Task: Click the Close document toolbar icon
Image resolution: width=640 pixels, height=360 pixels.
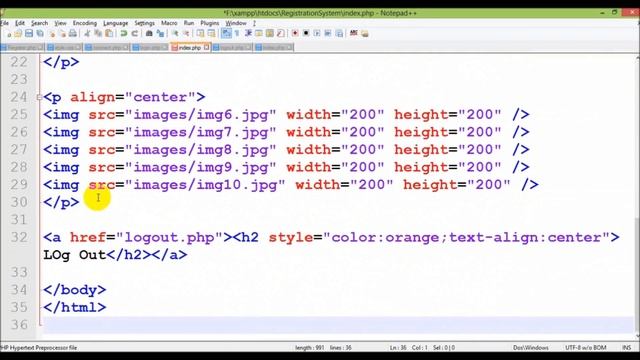Action: coord(52,33)
